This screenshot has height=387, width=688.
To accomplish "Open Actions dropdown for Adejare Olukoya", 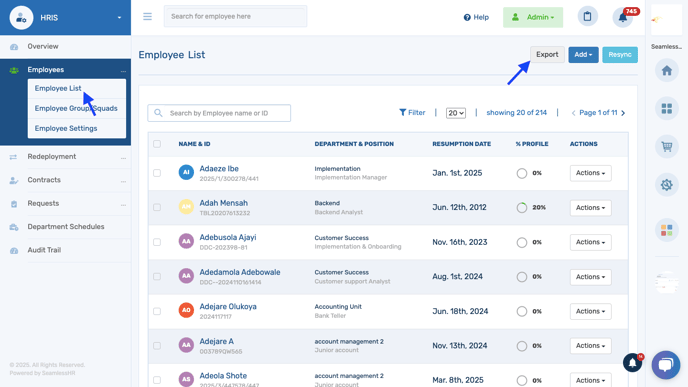I will click(x=590, y=311).
